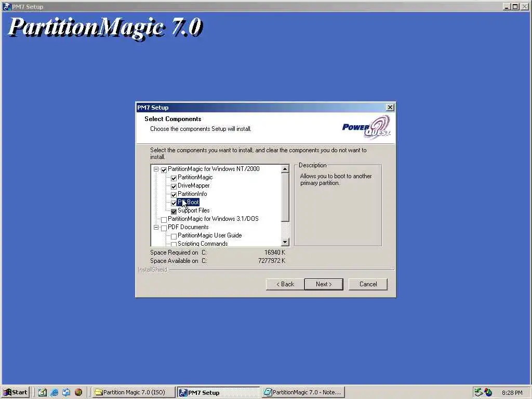Check the PDF Documents checkbox
The image size is (532, 399).
[164, 228]
